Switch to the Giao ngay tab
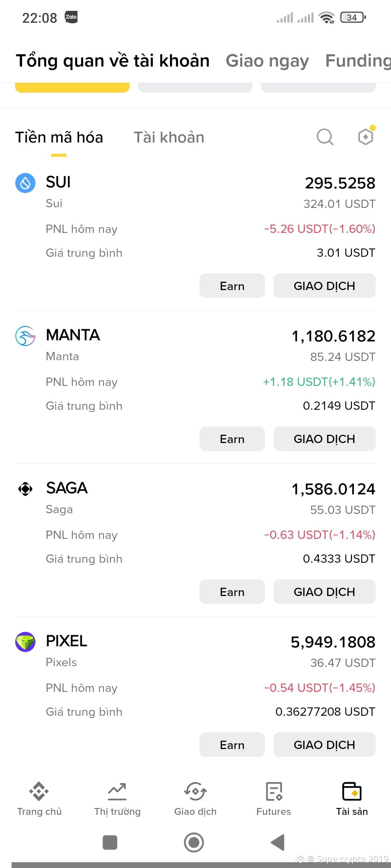391x868 pixels. pos(267,61)
